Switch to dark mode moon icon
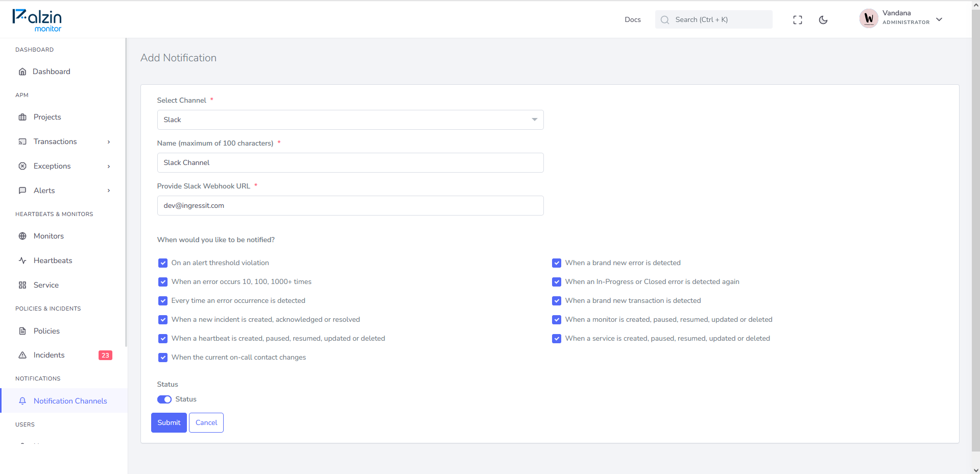This screenshot has width=980, height=474. (x=823, y=20)
